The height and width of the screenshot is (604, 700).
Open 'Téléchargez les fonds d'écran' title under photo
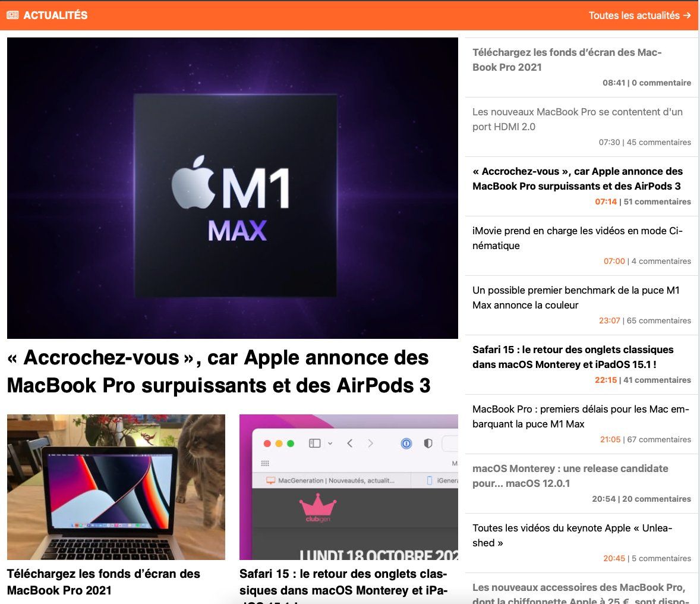(103, 582)
